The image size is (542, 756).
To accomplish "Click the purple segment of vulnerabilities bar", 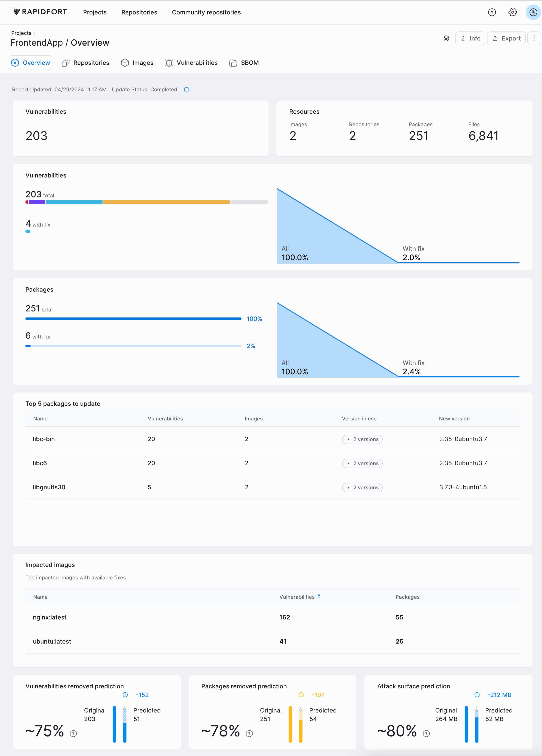I will point(37,202).
